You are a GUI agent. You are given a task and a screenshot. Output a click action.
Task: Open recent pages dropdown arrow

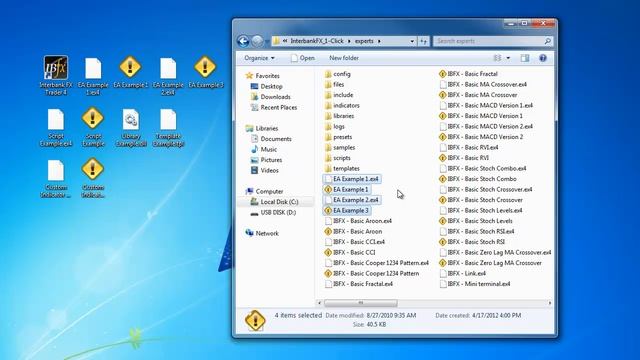pos(267,41)
